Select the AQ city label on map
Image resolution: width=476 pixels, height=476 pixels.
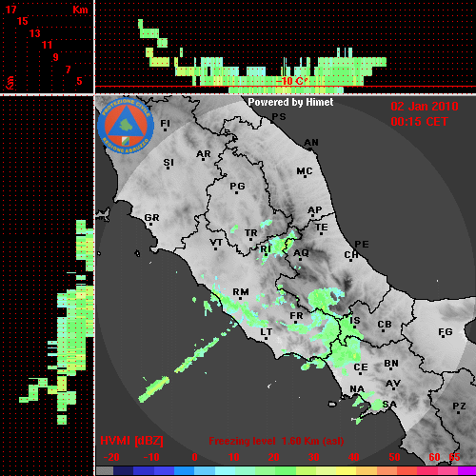(x=301, y=253)
